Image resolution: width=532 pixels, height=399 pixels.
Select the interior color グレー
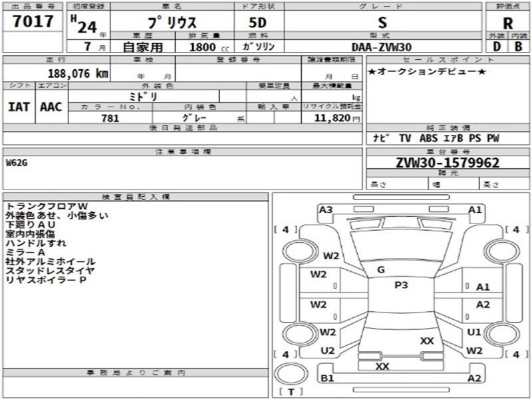point(194,118)
